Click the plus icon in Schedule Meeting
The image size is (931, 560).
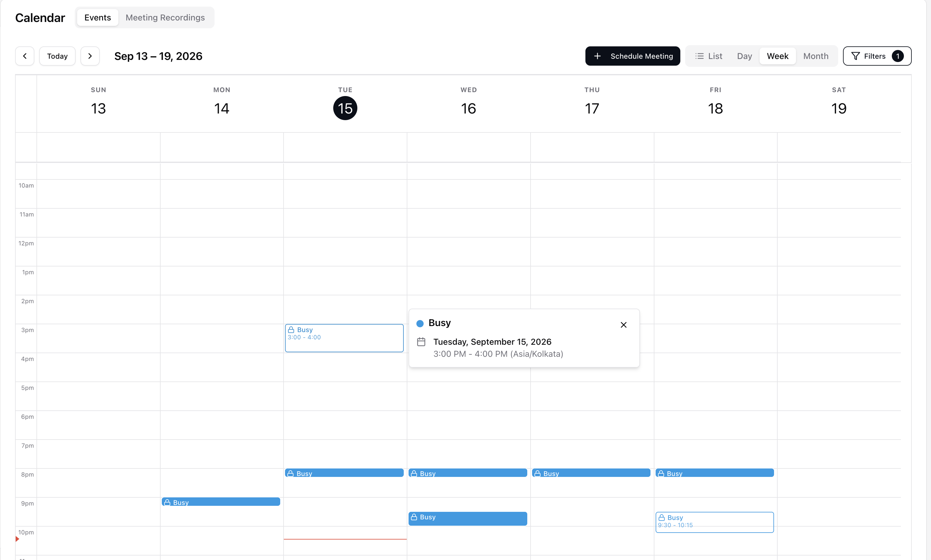tap(597, 56)
